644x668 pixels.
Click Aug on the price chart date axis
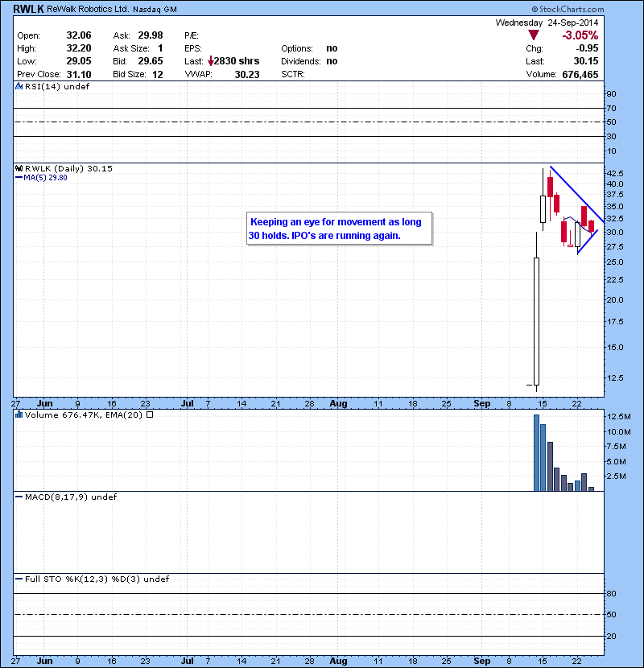[x=338, y=403]
